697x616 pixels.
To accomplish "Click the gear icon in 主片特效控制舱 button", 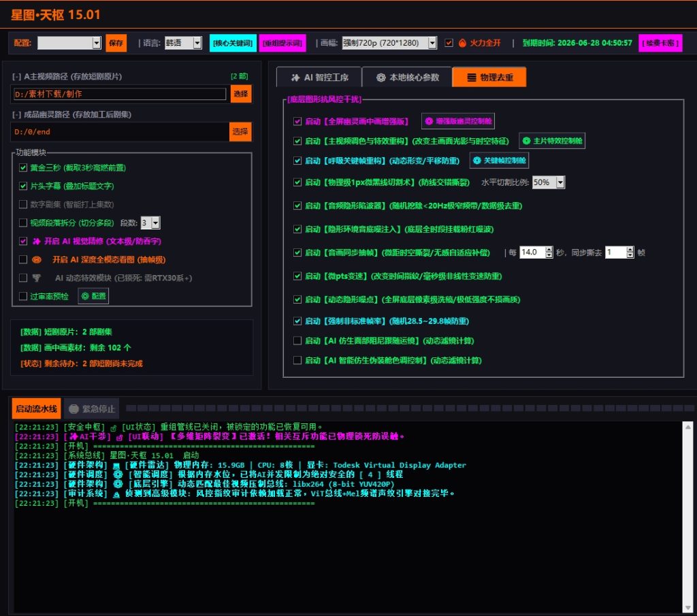I will click(526, 140).
